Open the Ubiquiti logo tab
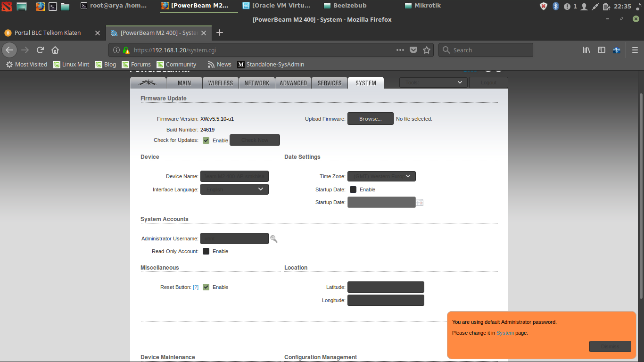 click(148, 83)
